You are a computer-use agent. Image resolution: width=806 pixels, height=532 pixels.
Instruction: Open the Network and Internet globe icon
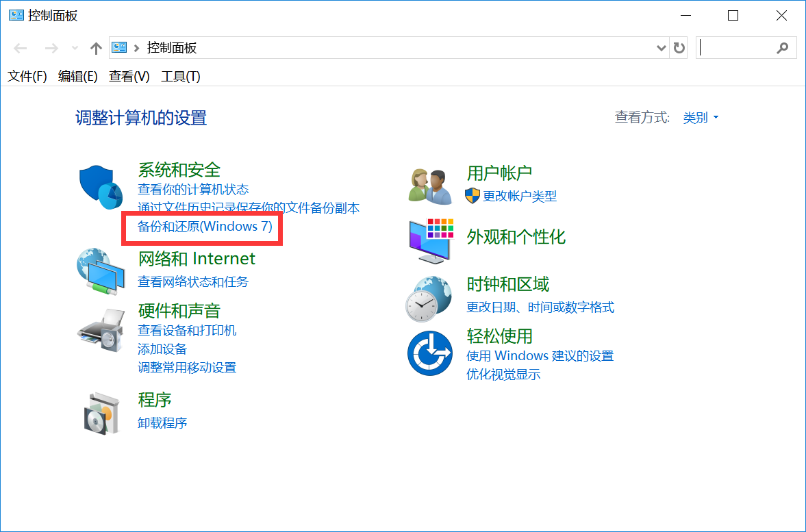[x=101, y=271]
